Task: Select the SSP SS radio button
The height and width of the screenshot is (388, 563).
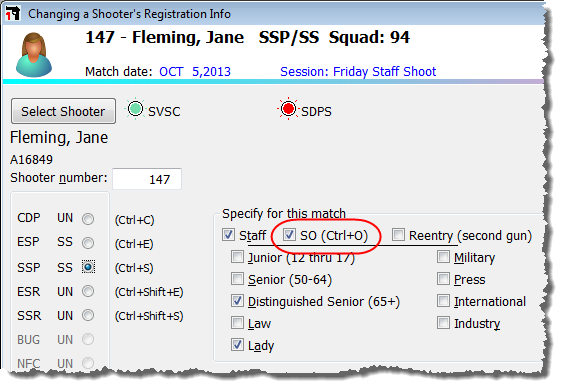Action: tap(88, 267)
